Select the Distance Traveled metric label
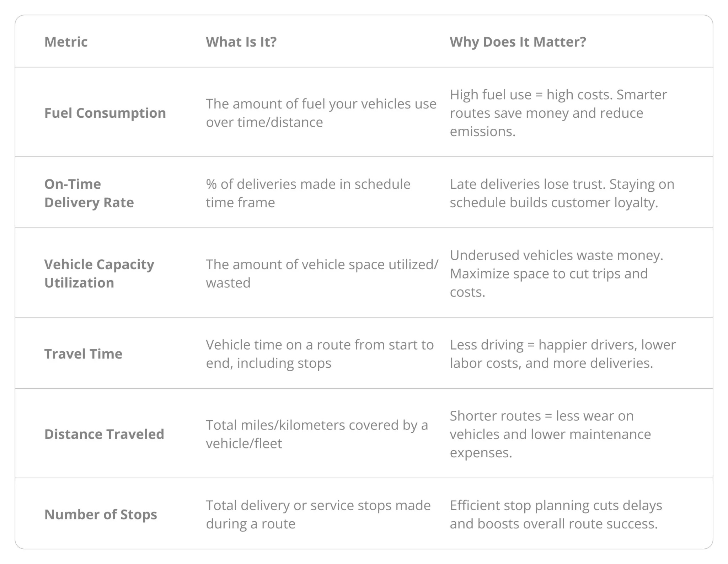The height and width of the screenshot is (564, 728). pyautogui.click(x=104, y=434)
